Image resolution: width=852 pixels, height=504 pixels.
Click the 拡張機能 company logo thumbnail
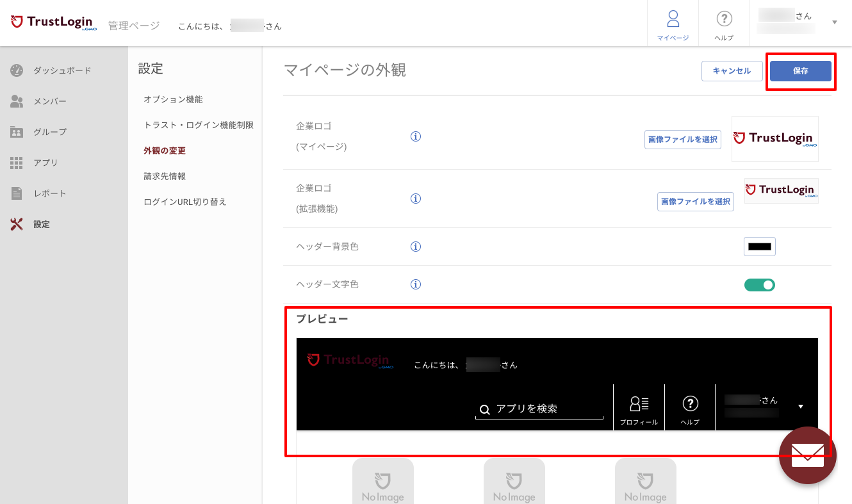click(782, 191)
